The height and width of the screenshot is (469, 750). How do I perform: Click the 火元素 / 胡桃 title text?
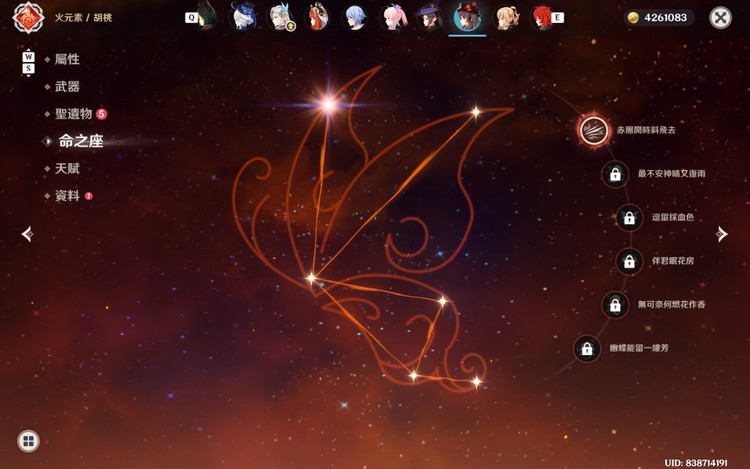tap(83, 18)
